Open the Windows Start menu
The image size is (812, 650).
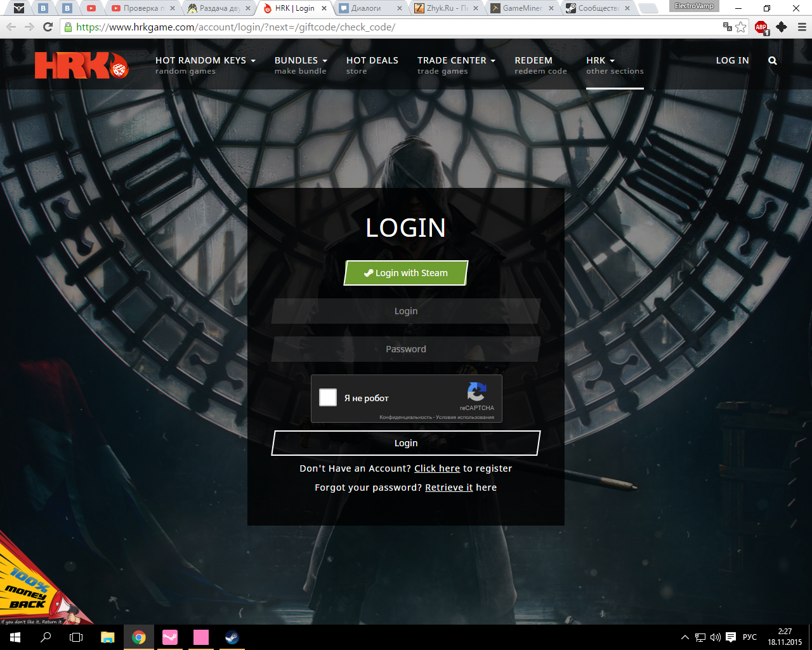pos(15,637)
